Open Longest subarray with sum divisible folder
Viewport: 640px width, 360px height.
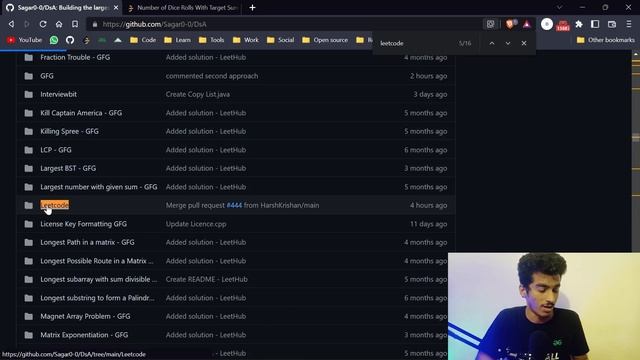tap(98, 280)
